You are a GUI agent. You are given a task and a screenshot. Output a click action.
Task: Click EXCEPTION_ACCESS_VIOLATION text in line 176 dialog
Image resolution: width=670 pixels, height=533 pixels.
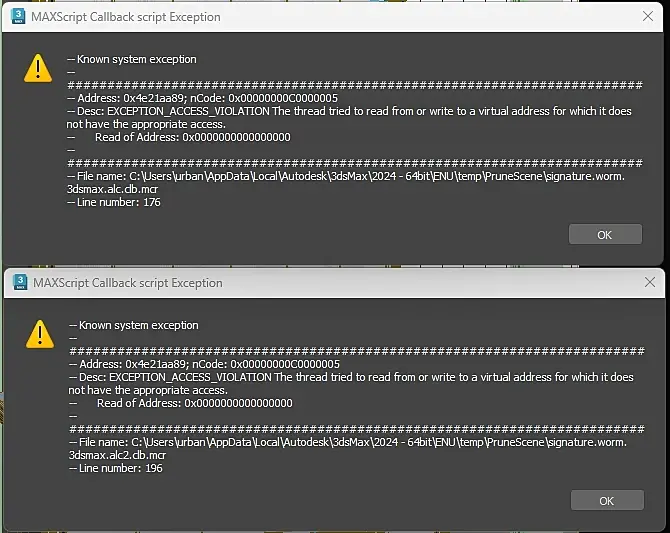click(x=188, y=111)
